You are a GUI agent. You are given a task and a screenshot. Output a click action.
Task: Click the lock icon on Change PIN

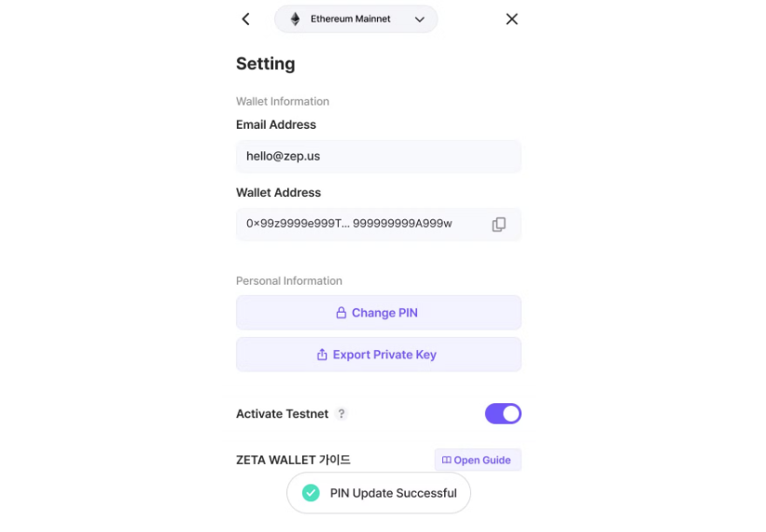[341, 313]
